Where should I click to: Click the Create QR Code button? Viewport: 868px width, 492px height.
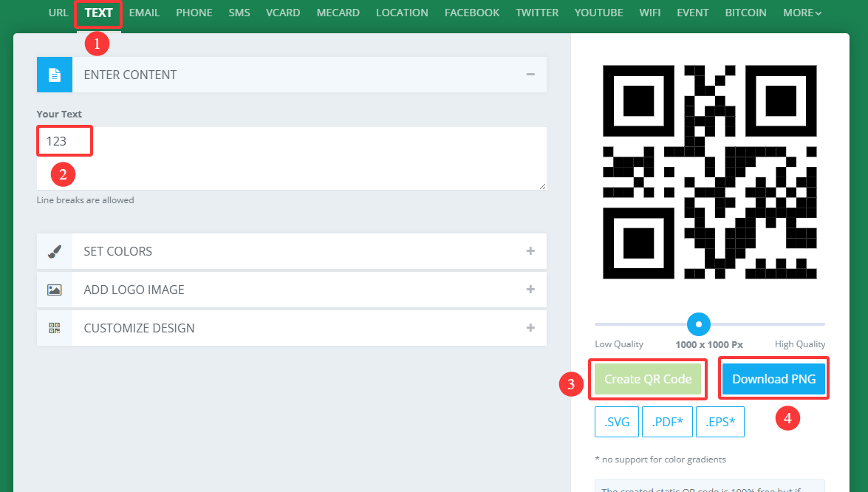click(x=648, y=379)
